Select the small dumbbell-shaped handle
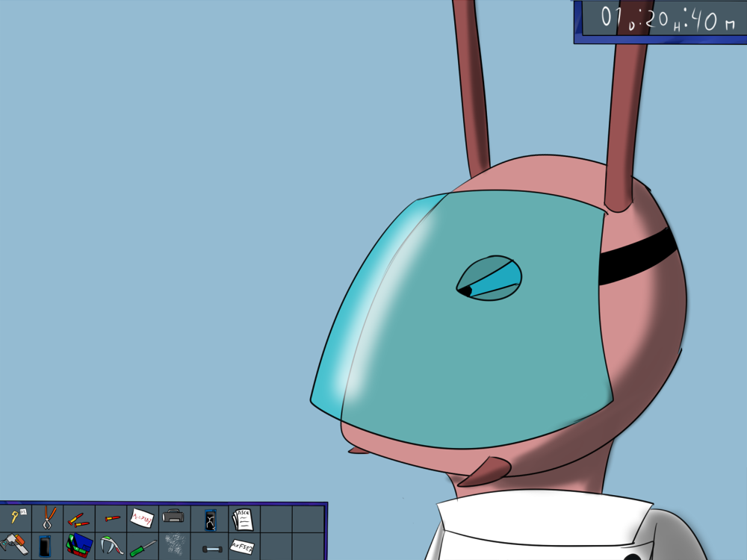The height and width of the screenshot is (560, 747). [211, 549]
